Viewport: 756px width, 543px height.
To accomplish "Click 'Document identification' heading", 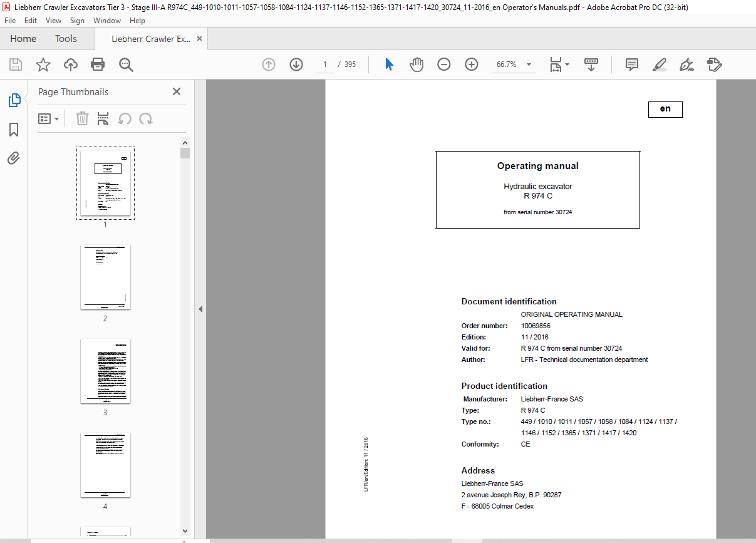I will pyautogui.click(x=509, y=301).
